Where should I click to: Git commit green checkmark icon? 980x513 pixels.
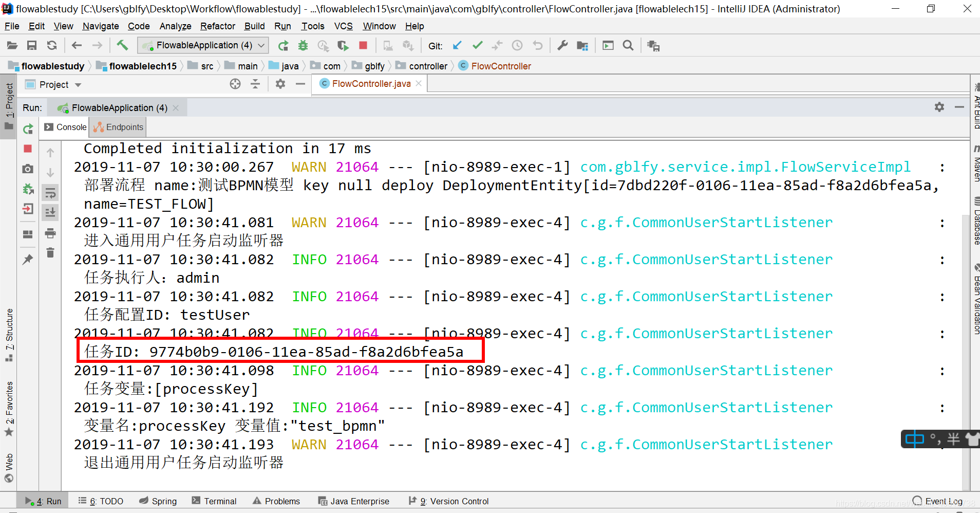(x=477, y=45)
